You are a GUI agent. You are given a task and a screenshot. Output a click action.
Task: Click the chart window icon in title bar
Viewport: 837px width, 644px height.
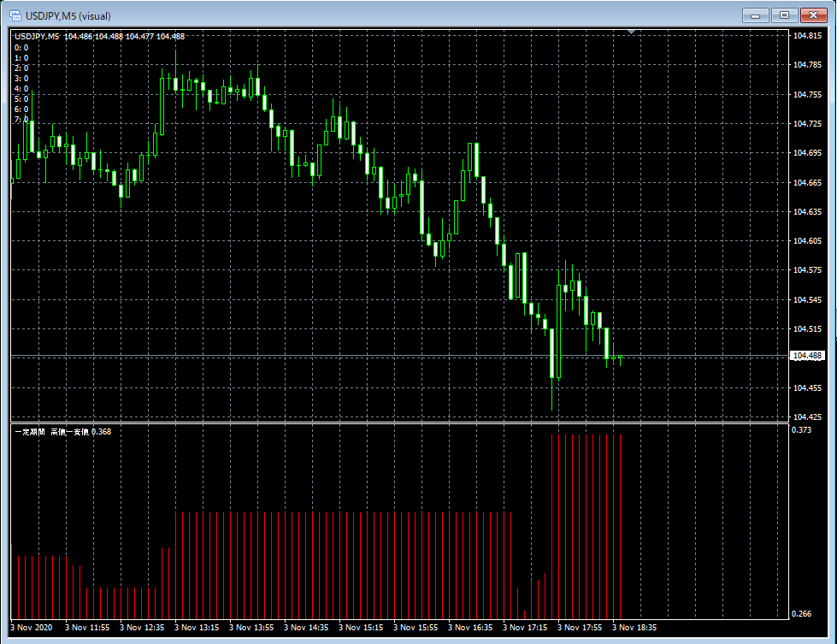(15, 15)
